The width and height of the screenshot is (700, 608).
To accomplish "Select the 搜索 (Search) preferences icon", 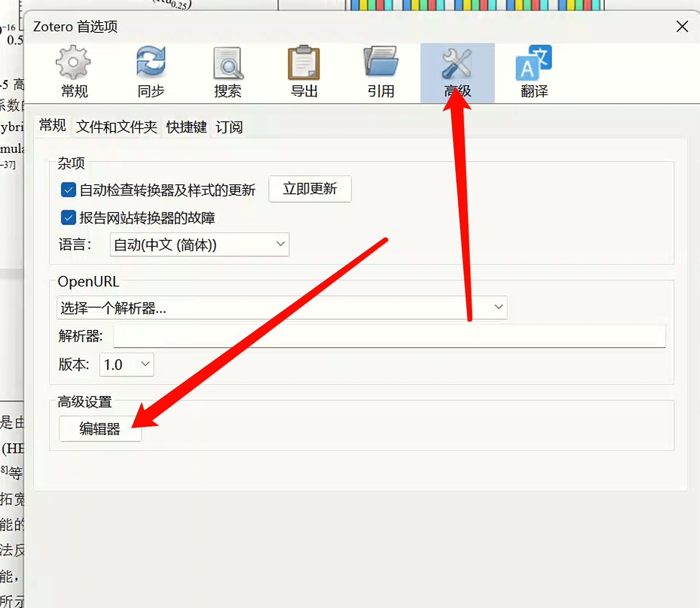I will coord(227,72).
